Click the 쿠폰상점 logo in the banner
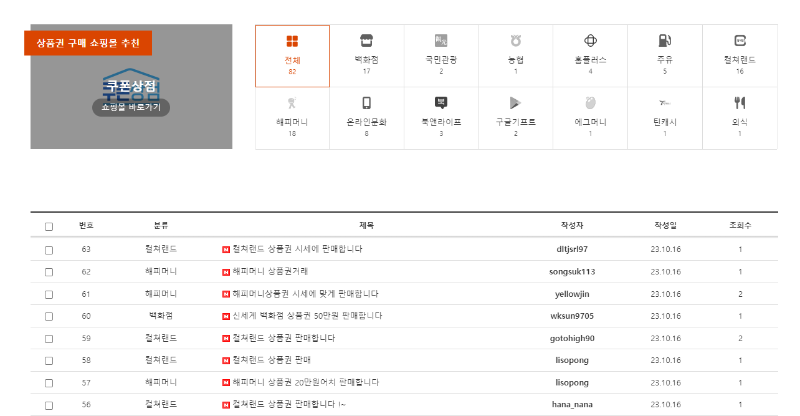Image resolution: width=800 pixels, height=416 pixels. click(x=131, y=83)
